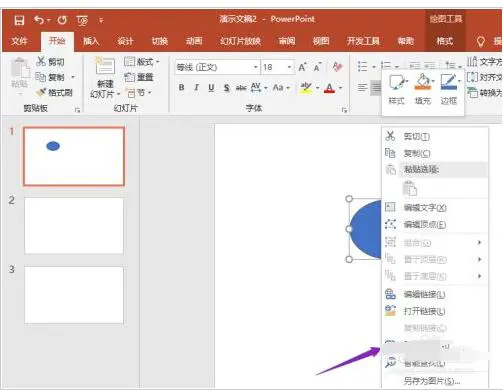Toggle Italic formatting

point(196,88)
